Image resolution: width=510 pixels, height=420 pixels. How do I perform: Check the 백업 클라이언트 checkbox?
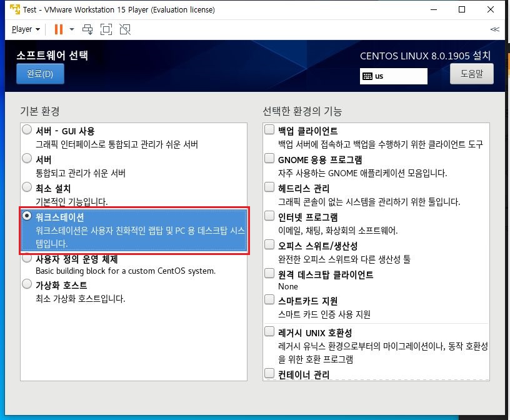point(269,129)
